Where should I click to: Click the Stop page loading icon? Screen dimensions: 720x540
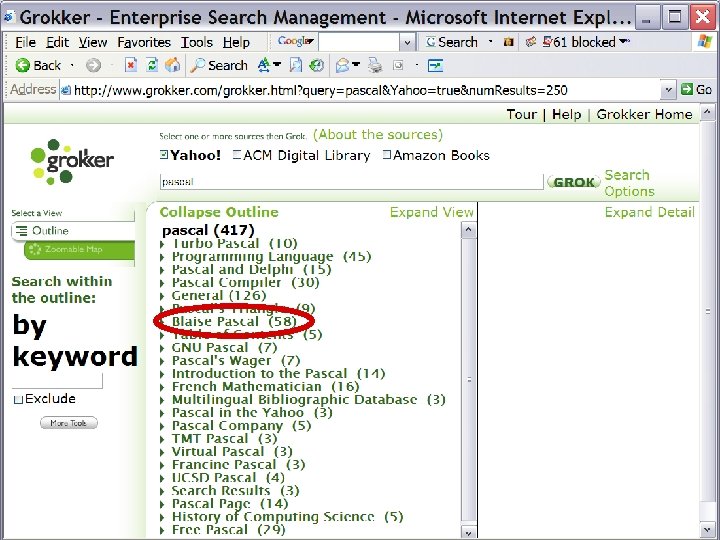[131, 66]
